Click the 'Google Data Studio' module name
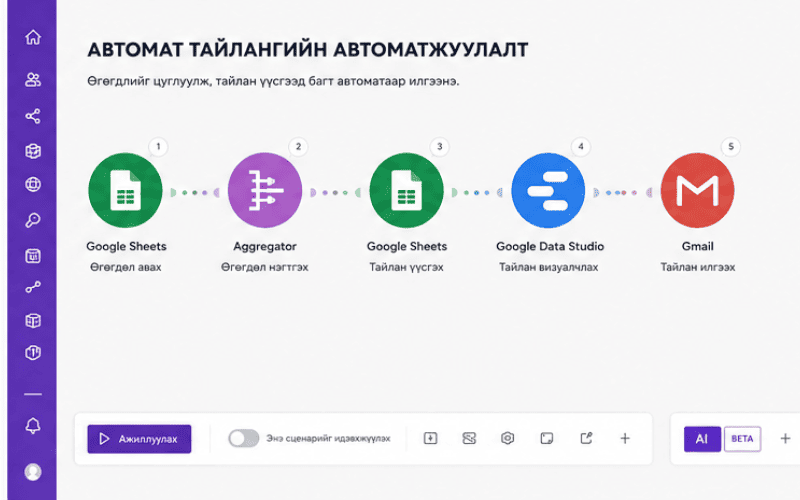 coord(550,246)
